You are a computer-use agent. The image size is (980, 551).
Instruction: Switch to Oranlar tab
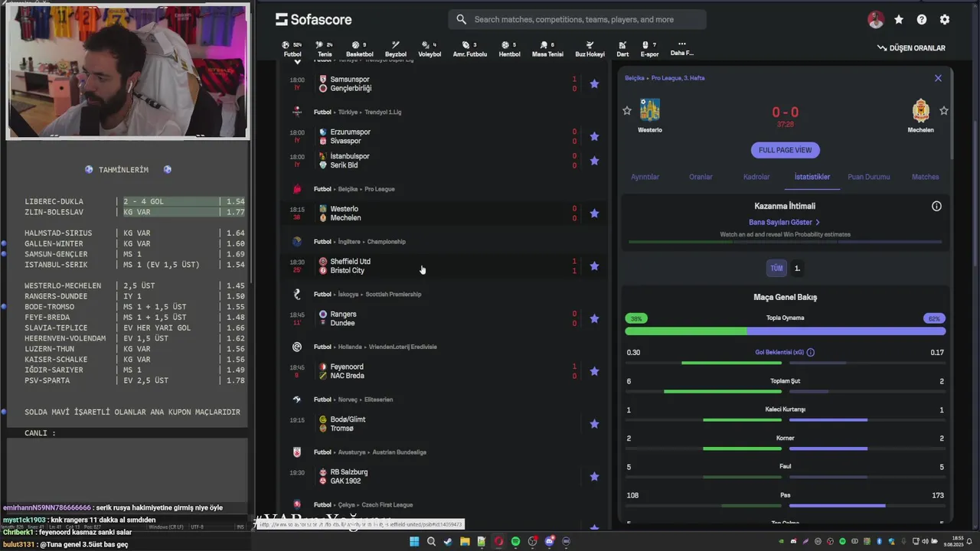coord(701,177)
